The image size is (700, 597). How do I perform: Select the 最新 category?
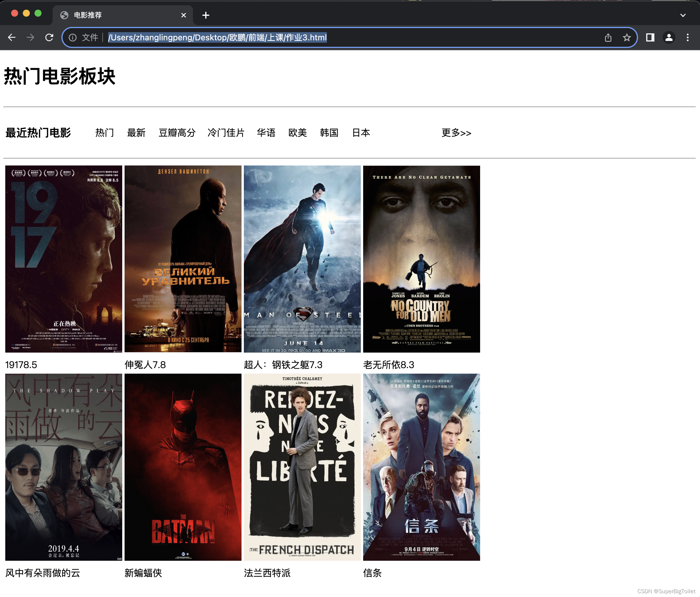136,133
